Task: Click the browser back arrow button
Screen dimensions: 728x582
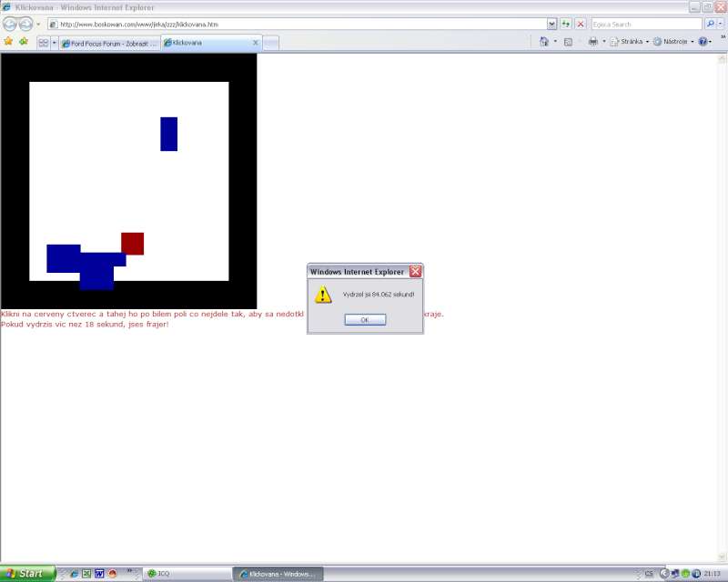Action: tap(11, 25)
